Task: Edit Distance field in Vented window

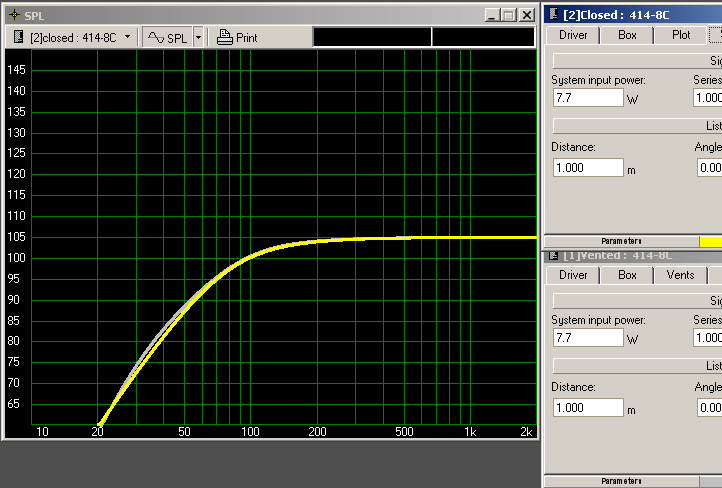Action: pos(588,408)
